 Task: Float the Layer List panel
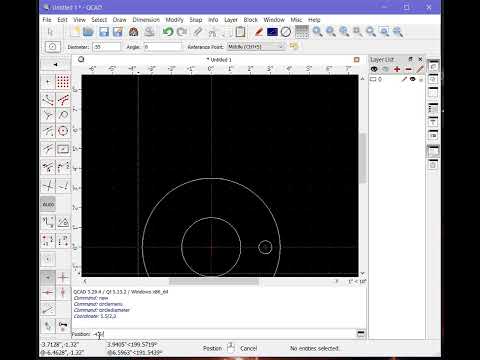[411, 59]
